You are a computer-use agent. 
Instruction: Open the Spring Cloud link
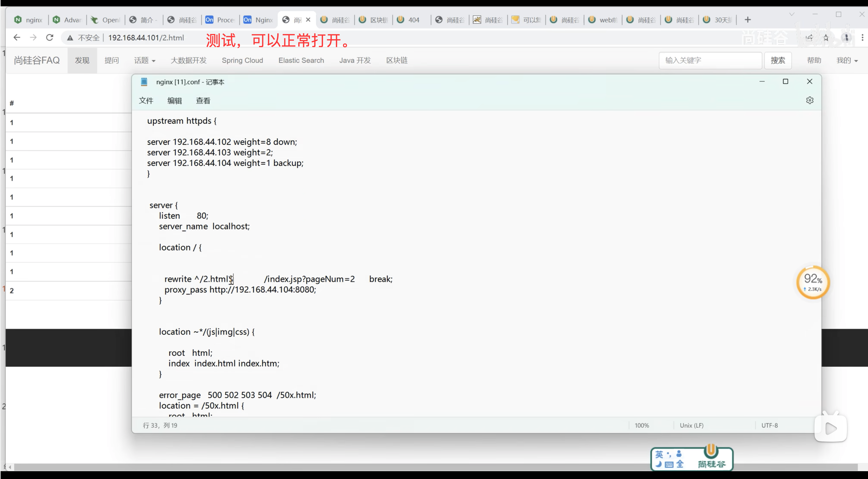(242, 60)
